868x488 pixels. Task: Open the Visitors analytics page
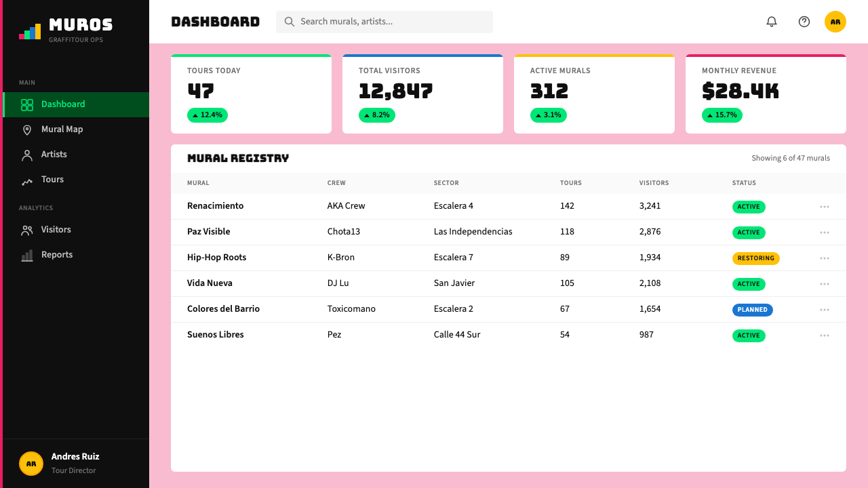[76, 230]
